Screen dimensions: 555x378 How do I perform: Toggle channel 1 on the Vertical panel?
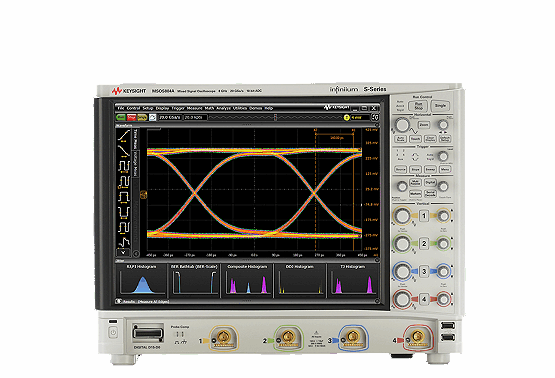click(424, 216)
